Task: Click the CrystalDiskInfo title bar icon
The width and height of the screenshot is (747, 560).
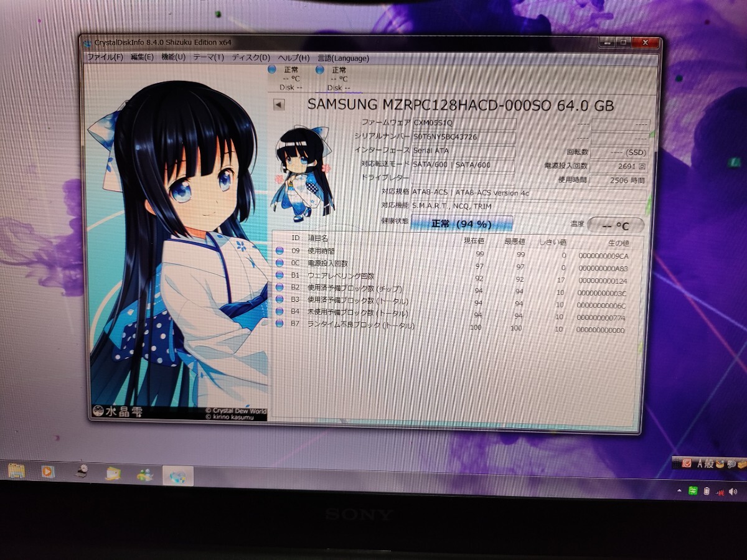Action: 88,42
